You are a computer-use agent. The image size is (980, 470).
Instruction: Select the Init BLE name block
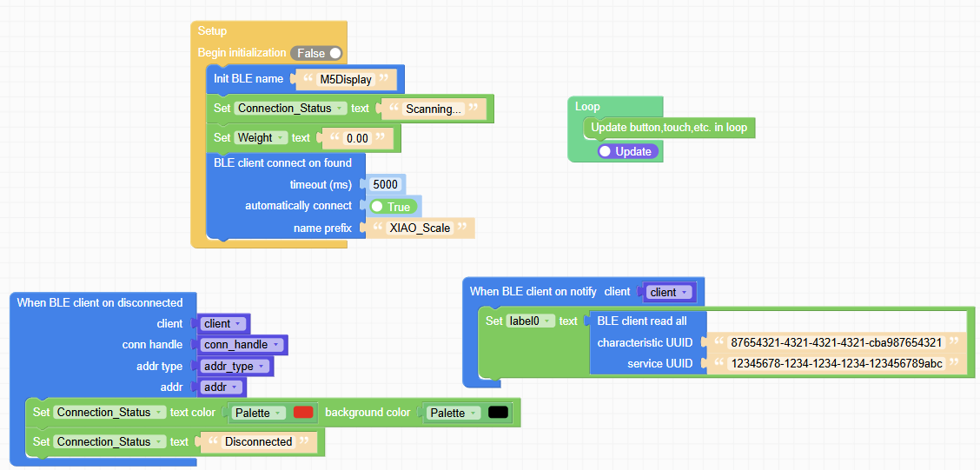(x=248, y=79)
